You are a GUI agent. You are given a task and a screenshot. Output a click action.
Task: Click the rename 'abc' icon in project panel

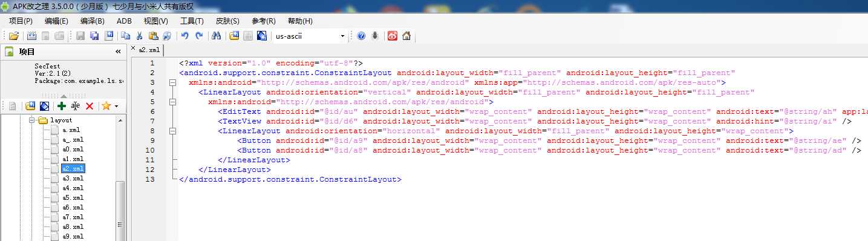[76, 106]
